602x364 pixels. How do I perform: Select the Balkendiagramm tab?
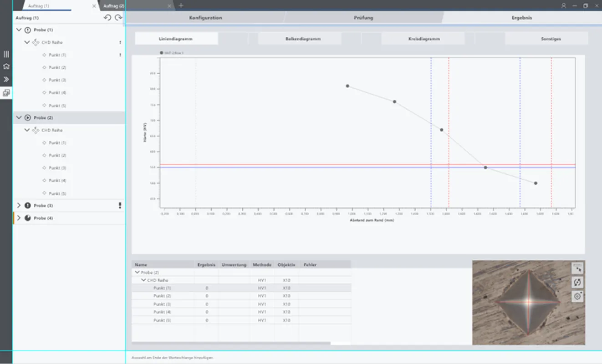click(x=300, y=39)
